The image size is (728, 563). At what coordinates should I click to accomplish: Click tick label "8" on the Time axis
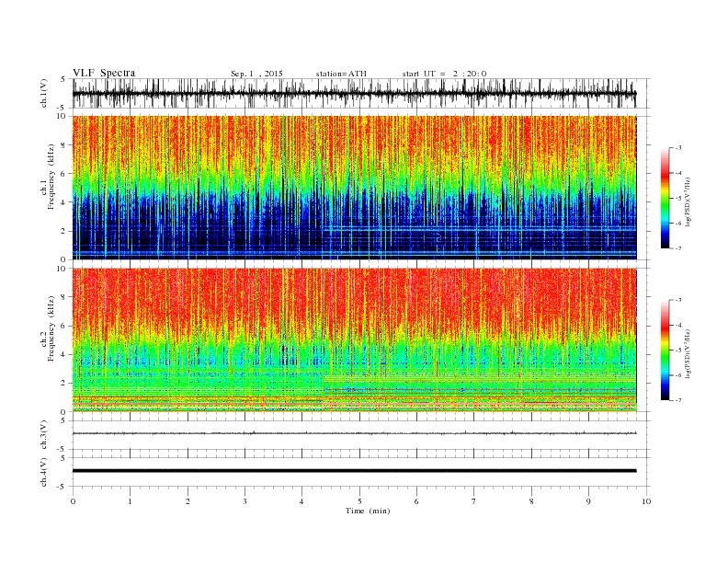coord(531,501)
